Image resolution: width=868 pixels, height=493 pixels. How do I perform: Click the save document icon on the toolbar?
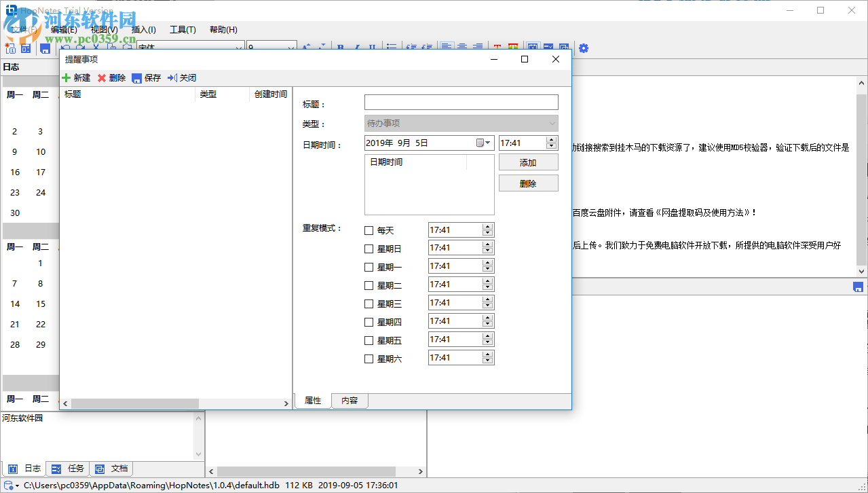point(44,48)
